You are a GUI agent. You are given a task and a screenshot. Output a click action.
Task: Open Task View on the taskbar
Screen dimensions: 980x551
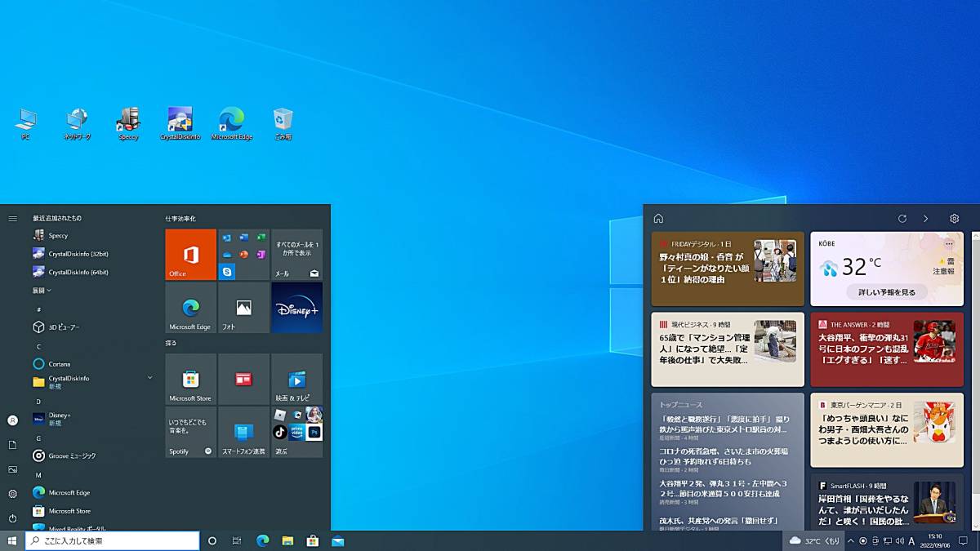click(237, 540)
